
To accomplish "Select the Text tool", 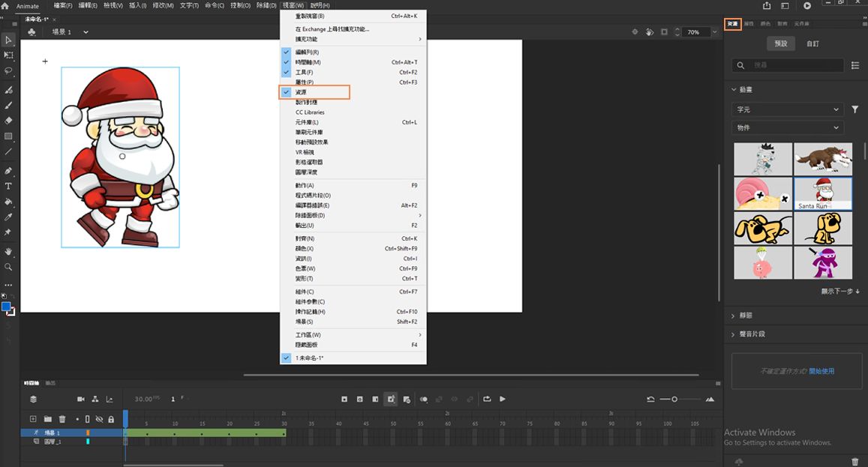I will (x=8, y=186).
